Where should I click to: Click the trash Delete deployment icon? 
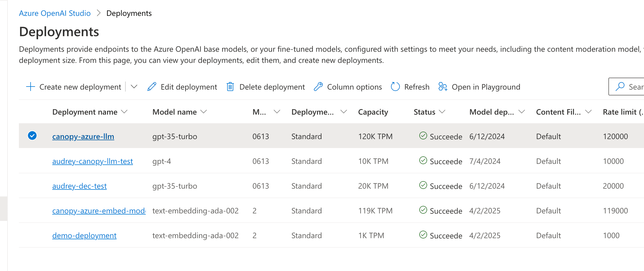point(230,87)
